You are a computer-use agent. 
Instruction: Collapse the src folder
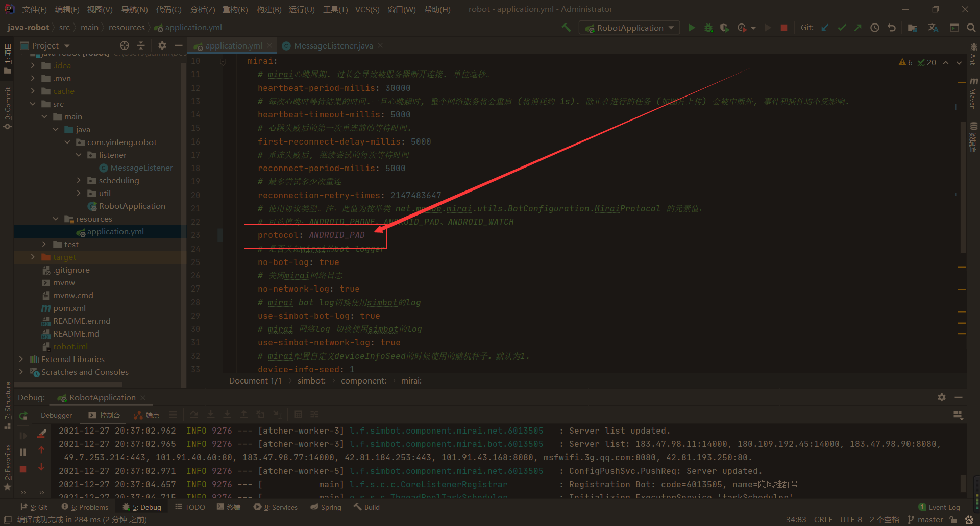pyautogui.click(x=33, y=104)
